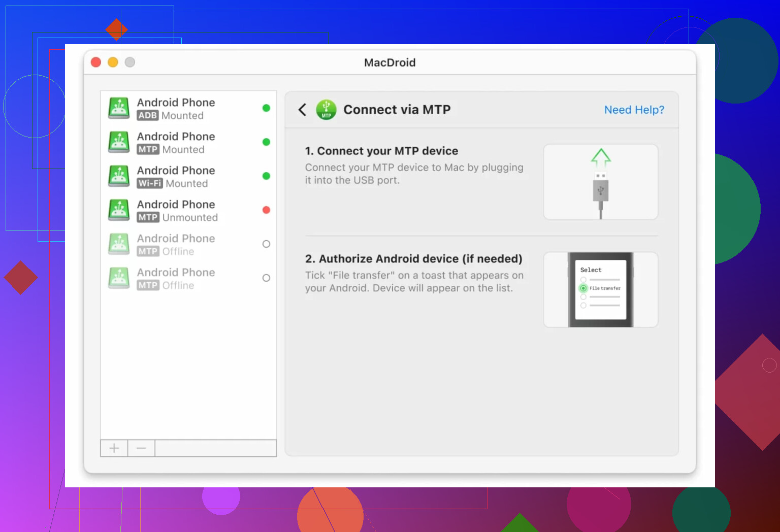Click the icon of the MTP Unmounted phone
This screenshot has height=532, width=780.
point(119,210)
